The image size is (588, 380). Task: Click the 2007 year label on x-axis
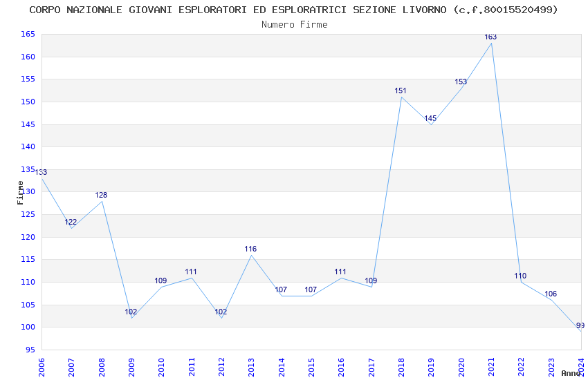pos(71,368)
